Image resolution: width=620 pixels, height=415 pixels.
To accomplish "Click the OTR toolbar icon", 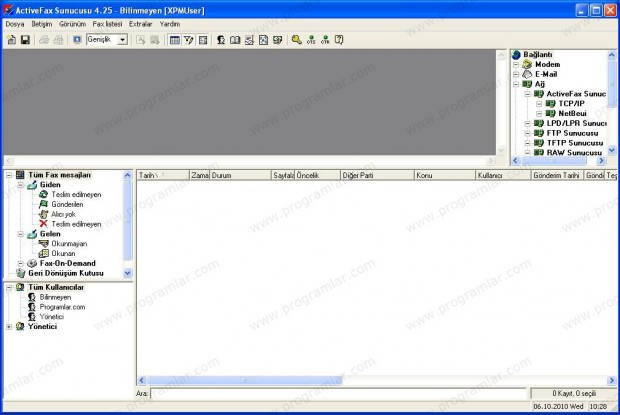I will (325, 40).
